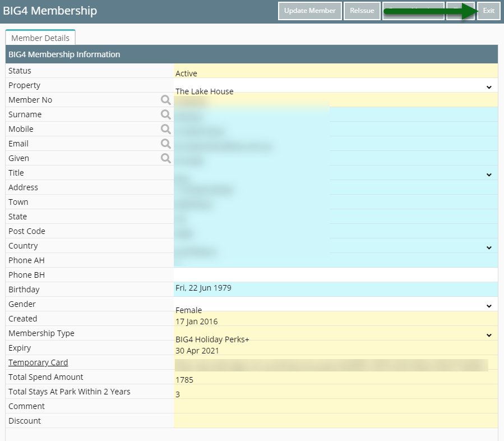Exit the BIG4 Membership screen

click(x=488, y=11)
